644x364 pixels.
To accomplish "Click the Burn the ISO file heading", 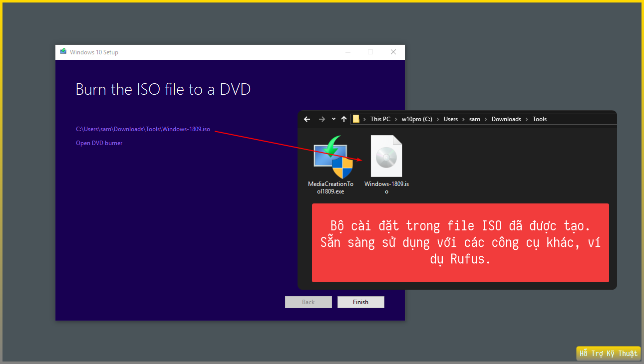I will pyautogui.click(x=163, y=89).
